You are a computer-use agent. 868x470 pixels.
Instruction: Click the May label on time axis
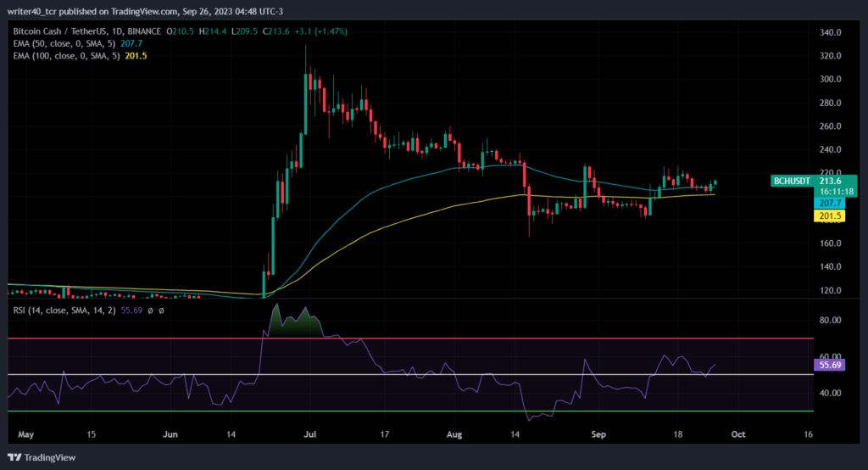[26, 434]
